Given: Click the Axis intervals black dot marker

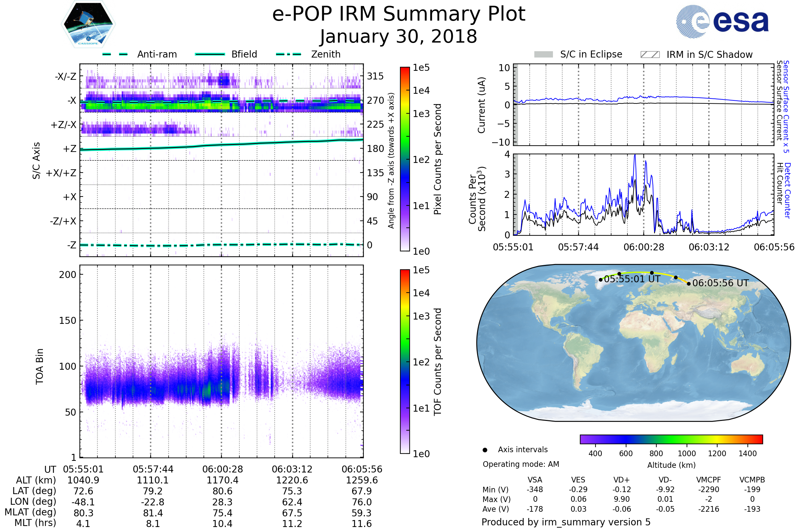Looking at the screenshot, I should pos(485,450).
